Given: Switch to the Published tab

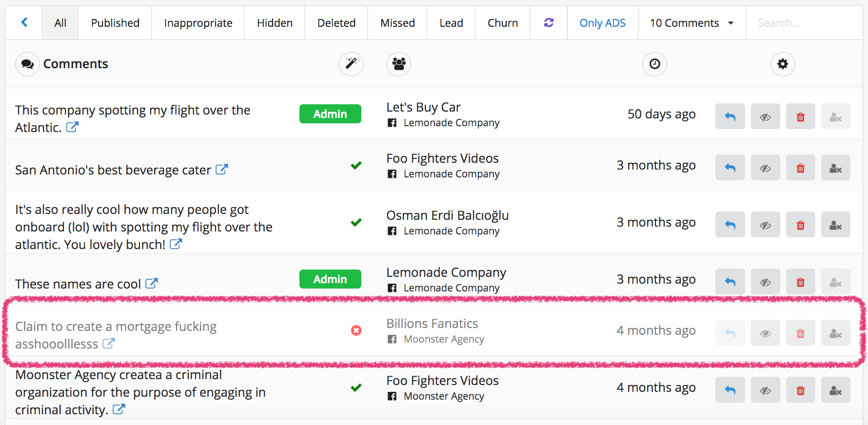Looking at the screenshot, I should (115, 23).
